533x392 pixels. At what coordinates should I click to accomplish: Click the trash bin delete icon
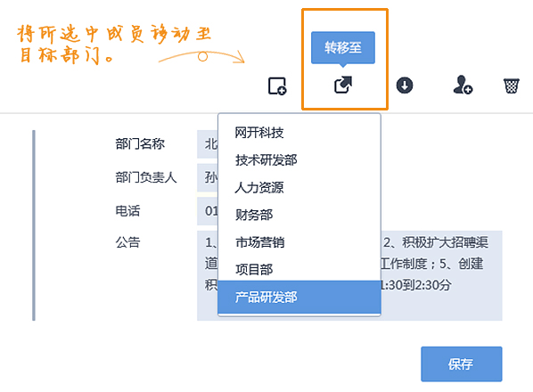[512, 86]
